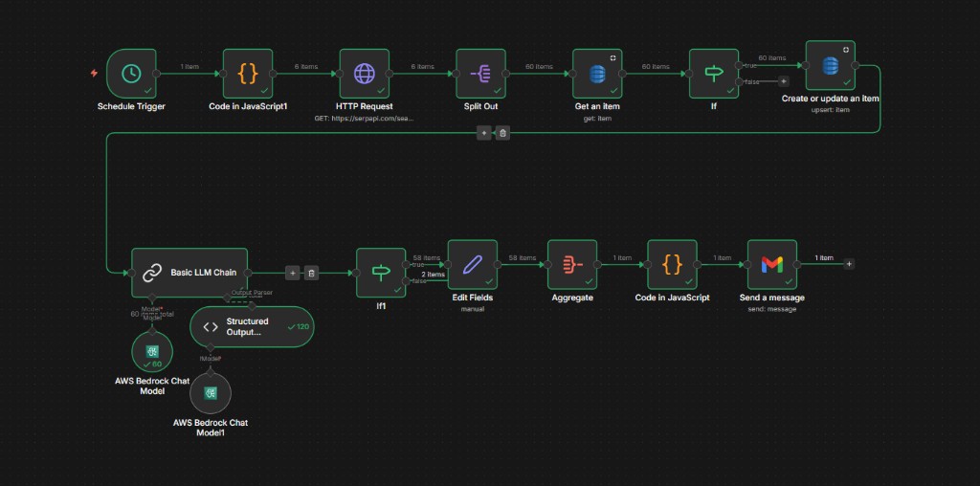Delete upper connection with trash button
980x486 pixels.
click(x=502, y=132)
